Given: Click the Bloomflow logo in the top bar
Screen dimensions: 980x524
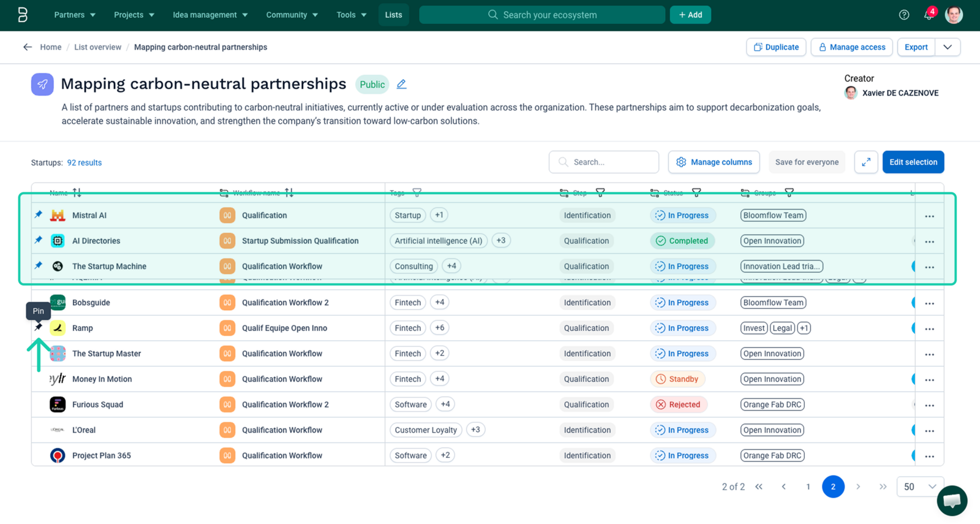Looking at the screenshot, I should (23, 15).
